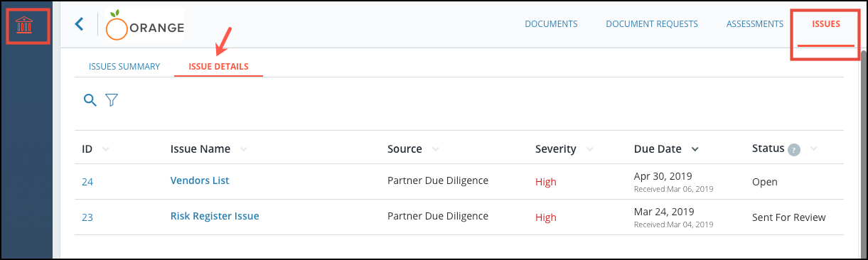Select the Orange company logo
Image resolution: width=868 pixels, height=260 pixels.
[144, 26]
